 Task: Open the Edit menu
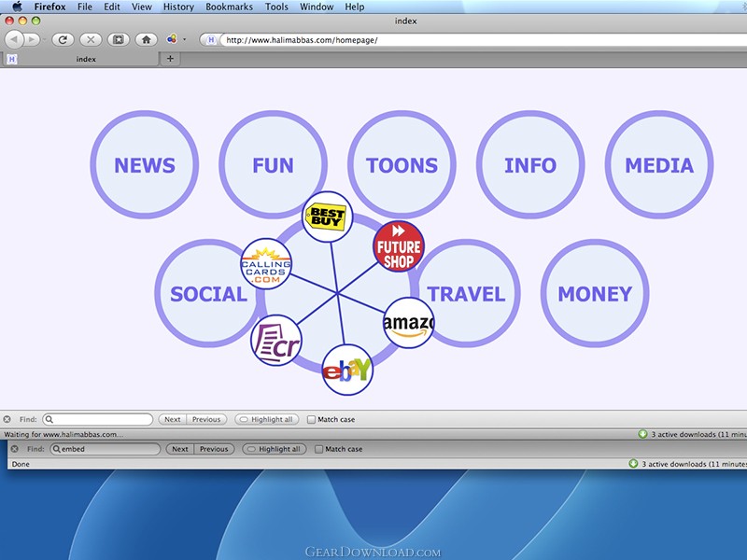[x=112, y=7]
